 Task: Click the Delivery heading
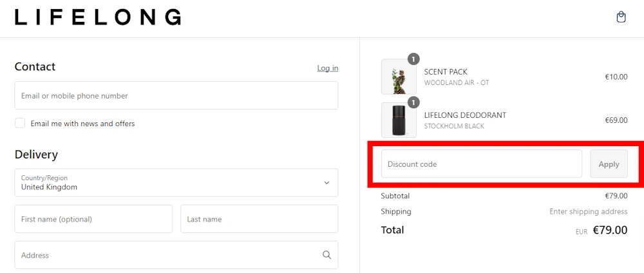36,155
